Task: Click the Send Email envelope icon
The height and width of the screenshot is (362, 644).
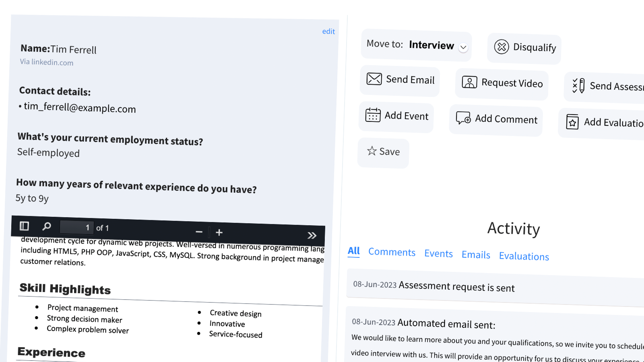Action: point(374,79)
